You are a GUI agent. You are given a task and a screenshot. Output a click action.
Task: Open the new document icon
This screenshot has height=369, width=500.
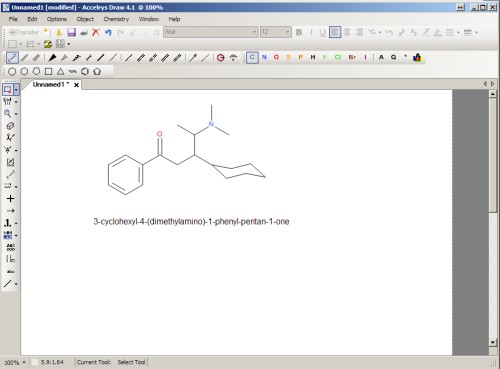[47, 32]
